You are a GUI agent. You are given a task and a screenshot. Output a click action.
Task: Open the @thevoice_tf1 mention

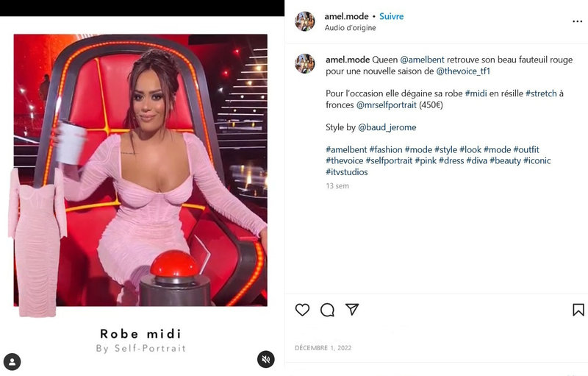(x=463, y=71)
